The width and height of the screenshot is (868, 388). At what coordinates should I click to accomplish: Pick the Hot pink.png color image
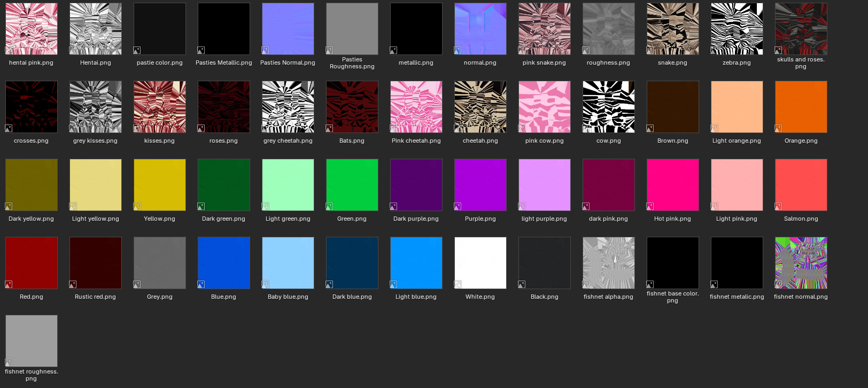click(x=673, y=185)
